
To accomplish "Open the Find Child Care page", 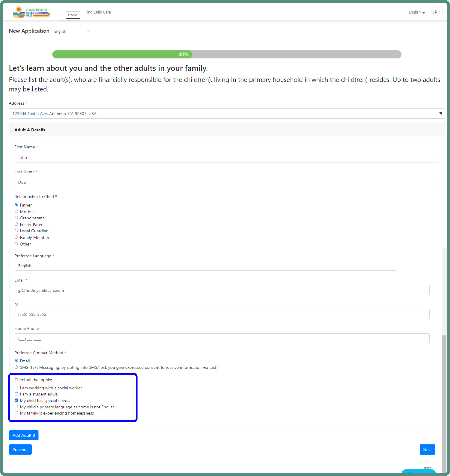I will (x=98, y=12).
